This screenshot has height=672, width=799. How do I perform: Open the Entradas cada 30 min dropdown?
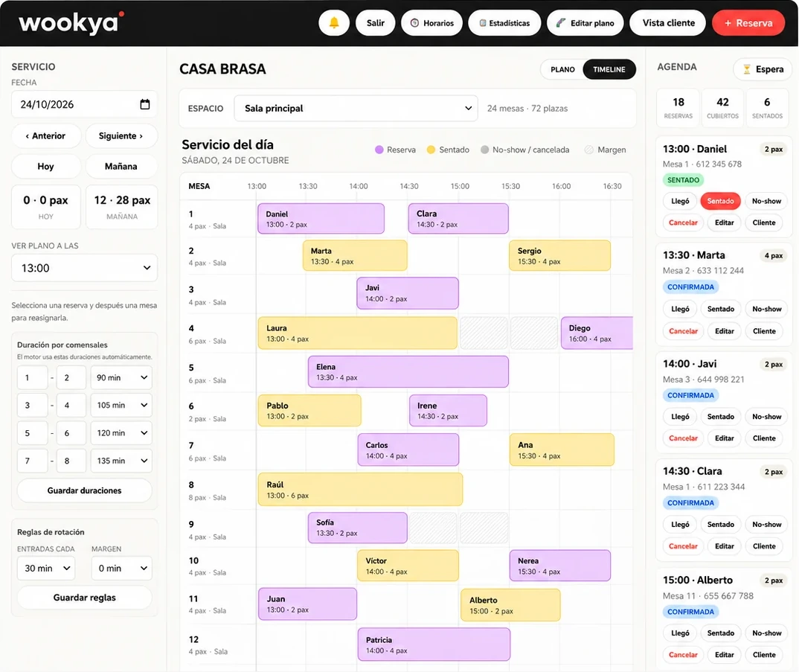point(46,568)
